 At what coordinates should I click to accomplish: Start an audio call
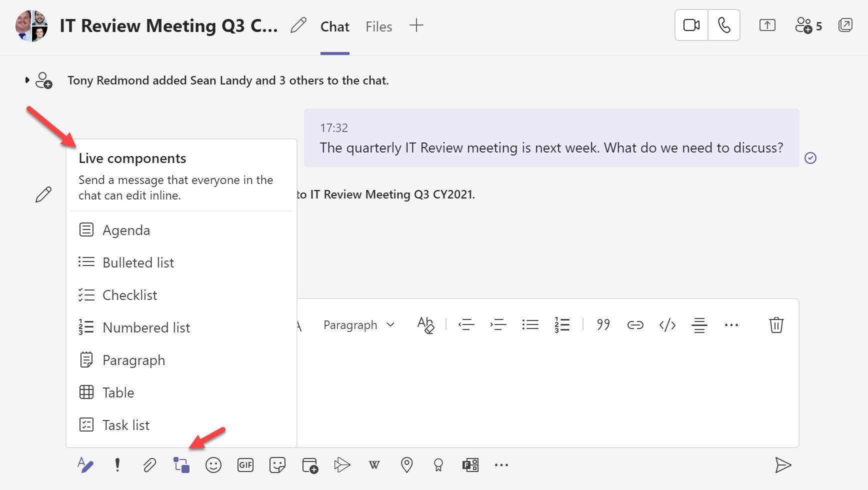pos(724,25)
